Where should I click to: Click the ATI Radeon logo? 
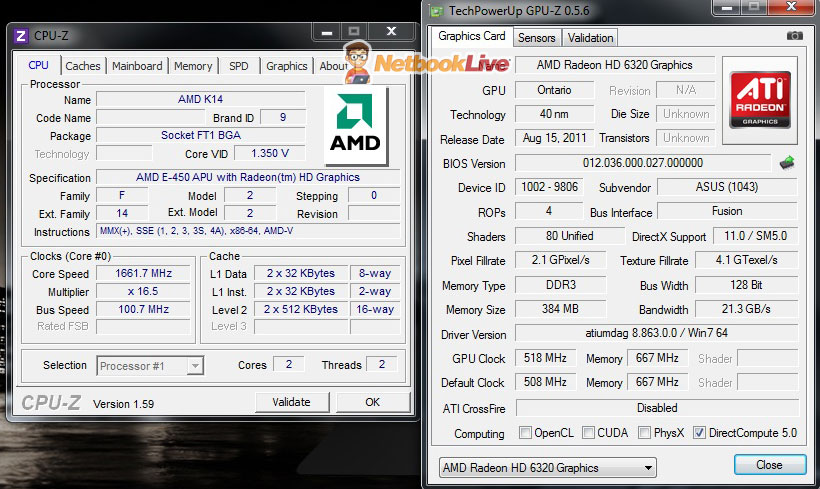pos(760,100)
